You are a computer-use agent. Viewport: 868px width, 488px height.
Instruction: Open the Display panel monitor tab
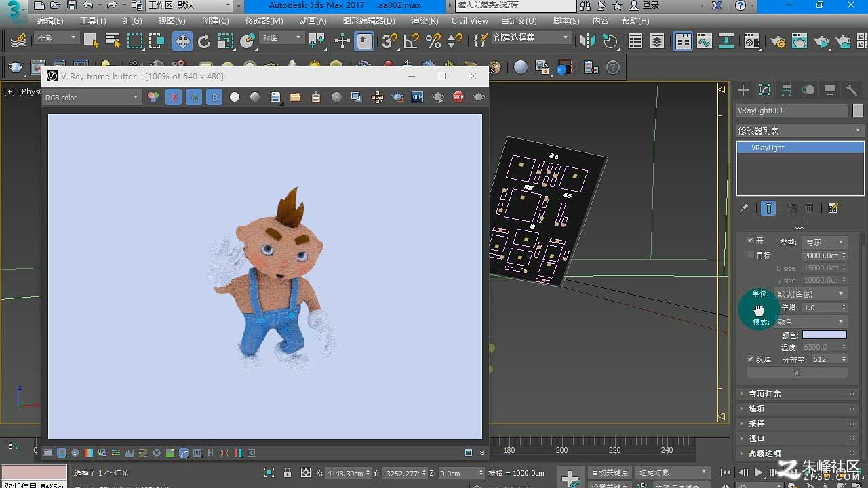click(830, 90)
